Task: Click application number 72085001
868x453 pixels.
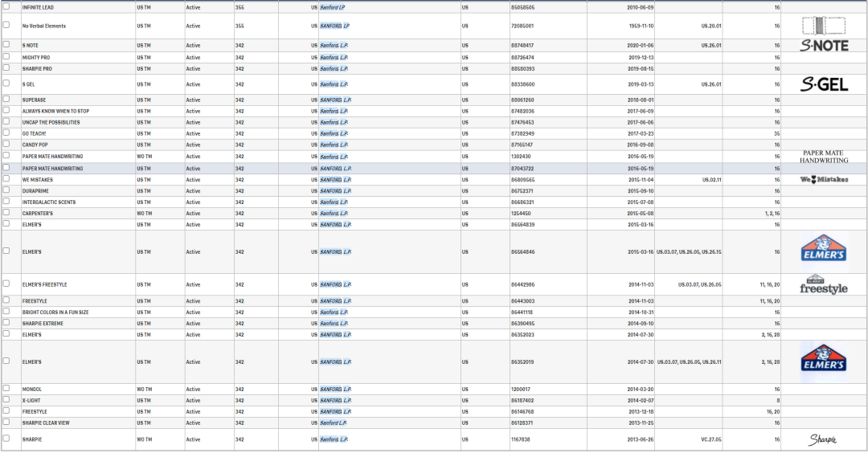Action: pyautogui.click(x=522, y=26)
